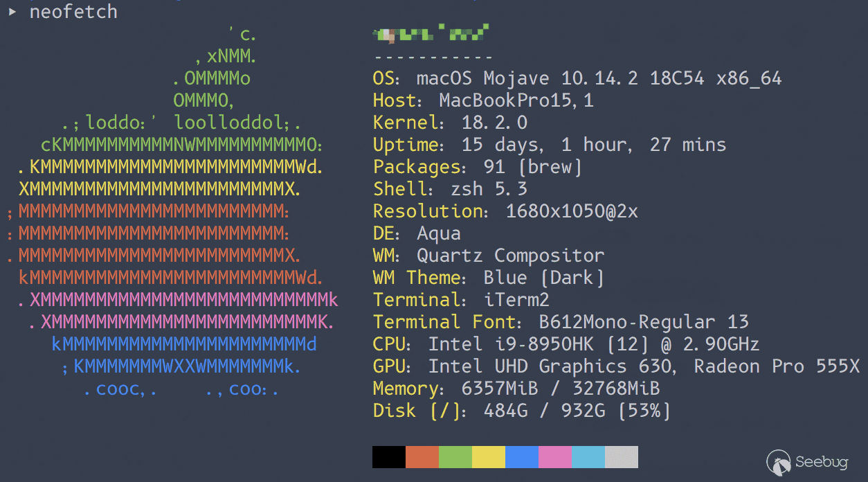
Task: Click the light gray color block
Action: pos(622,457)
